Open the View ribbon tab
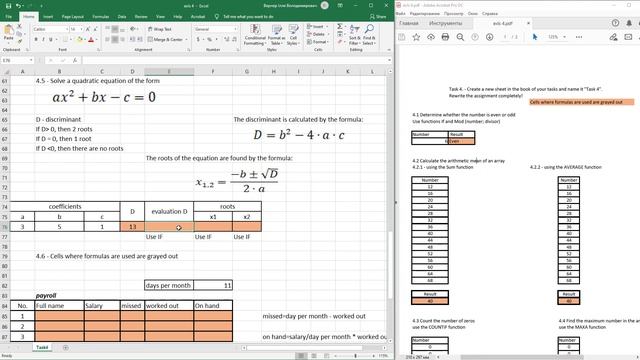This screenshot has height=360, width=640. [x=160, y=17]
